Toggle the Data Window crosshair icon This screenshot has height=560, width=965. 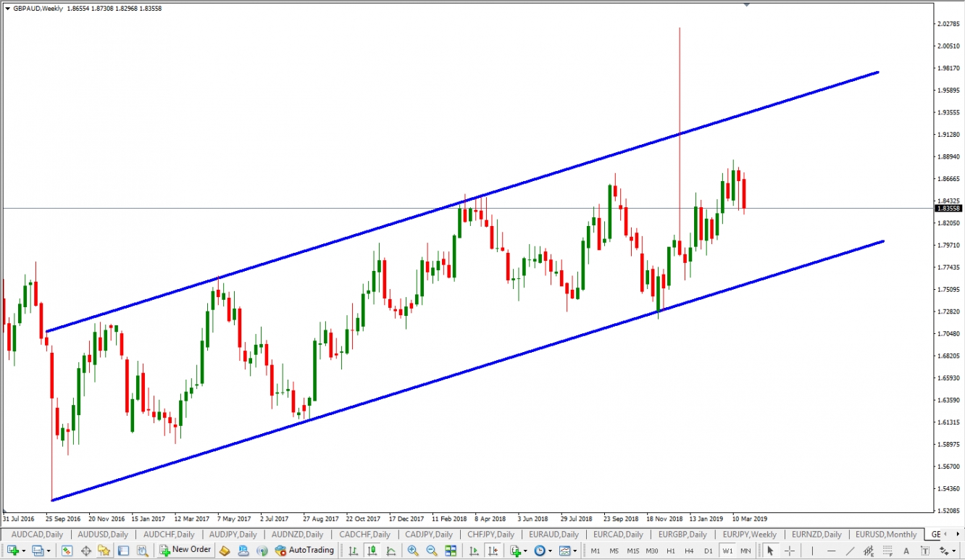coord(85,551)
